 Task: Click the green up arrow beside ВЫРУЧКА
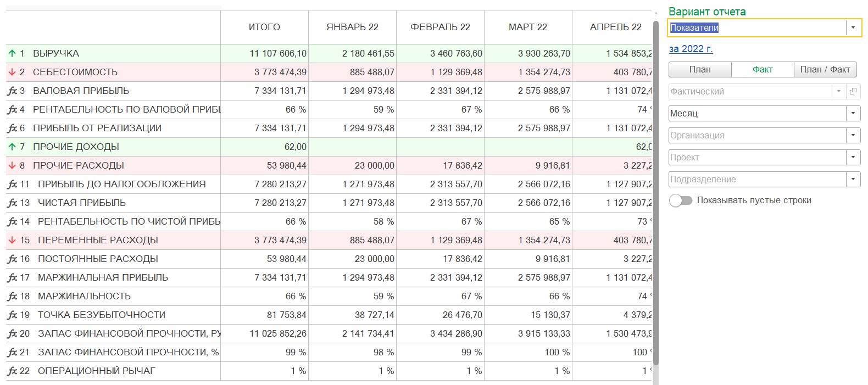coord(12,53)
